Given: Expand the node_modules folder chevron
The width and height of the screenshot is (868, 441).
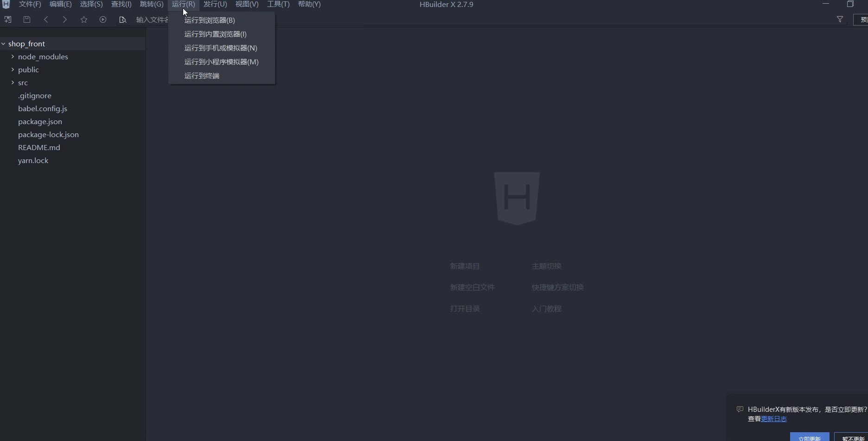Looking at the screenshot, I should point(13,57).
